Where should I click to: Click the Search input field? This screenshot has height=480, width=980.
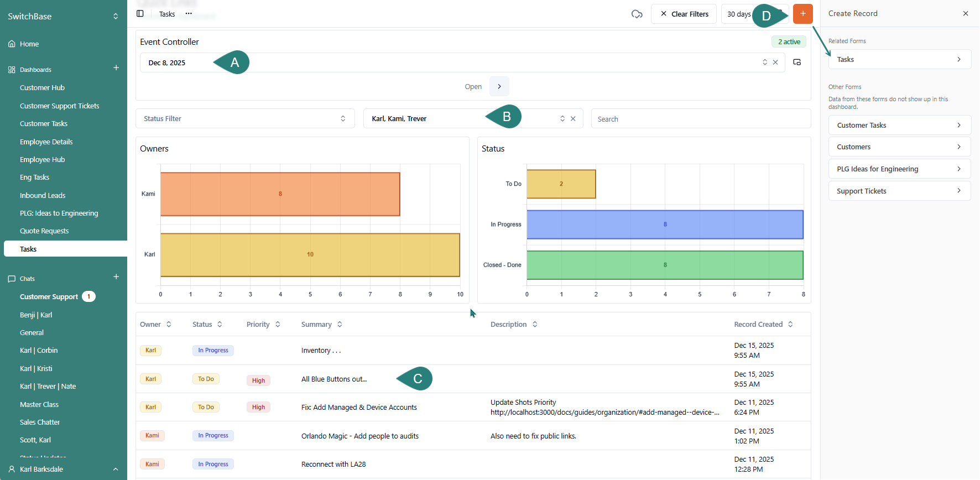tap(700, 119)
